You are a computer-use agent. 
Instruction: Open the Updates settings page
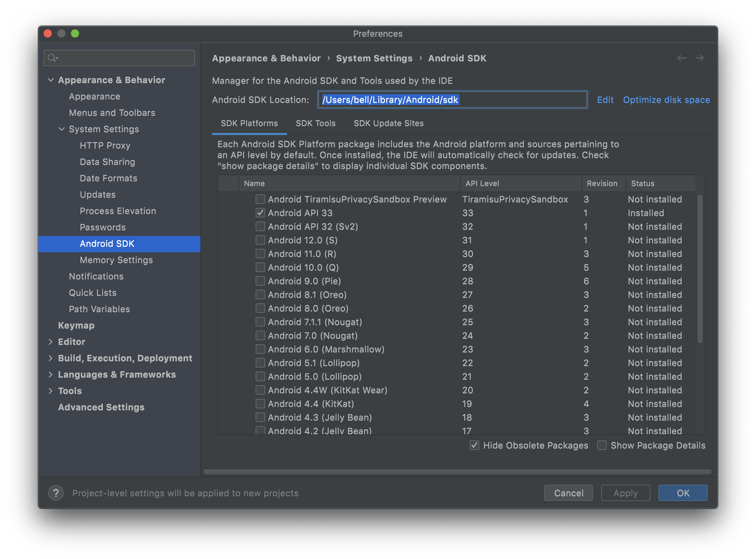coord(98,195)
